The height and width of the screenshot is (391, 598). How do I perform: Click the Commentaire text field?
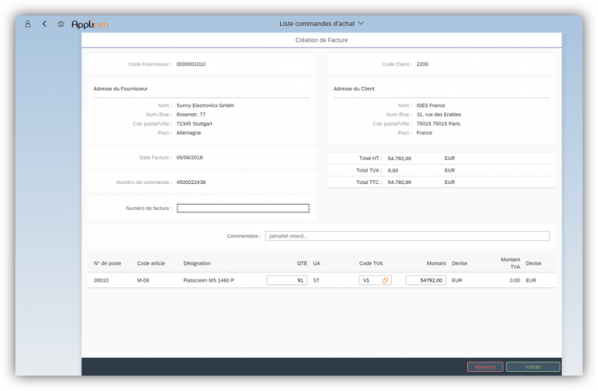click(407, 236)
